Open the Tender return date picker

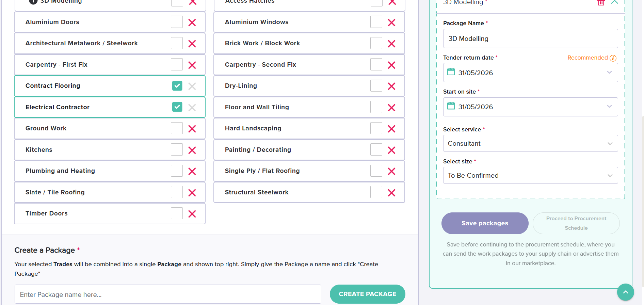tap(530, 73)
